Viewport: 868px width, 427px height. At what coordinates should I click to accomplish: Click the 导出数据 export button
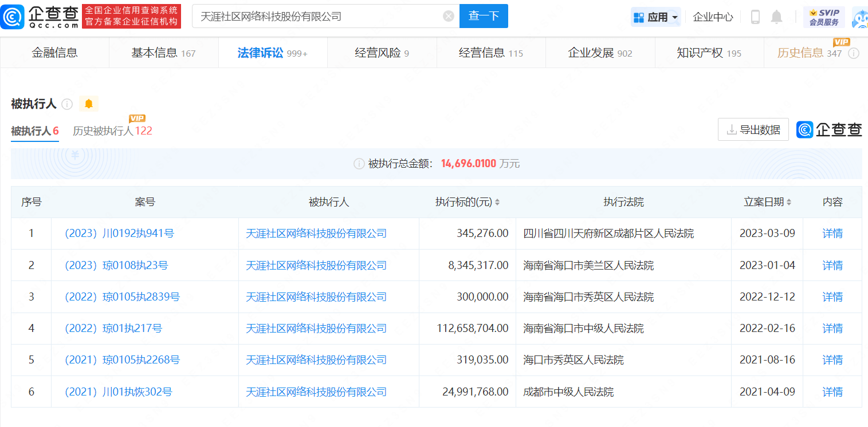(753, 129)
